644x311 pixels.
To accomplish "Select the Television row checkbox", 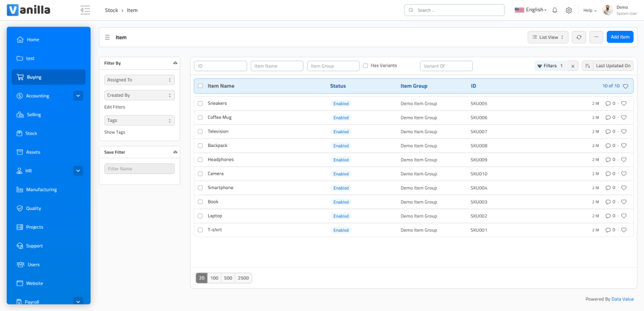I will coord(201,131).
